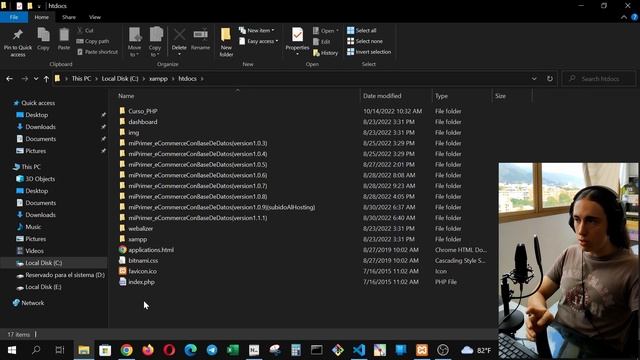Screen dimensions: 640x360
Task: Sort by the Type column header
Action: [441, 96]
